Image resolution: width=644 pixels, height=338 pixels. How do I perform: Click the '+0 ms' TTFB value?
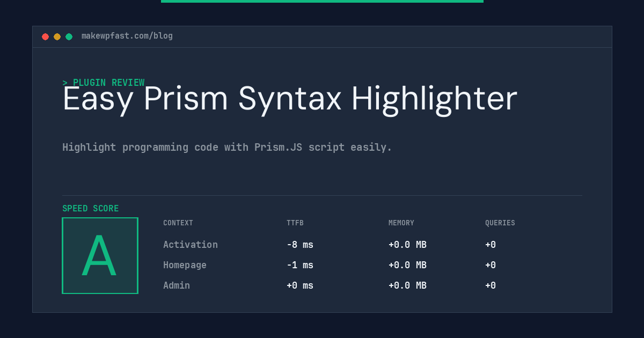300,285
